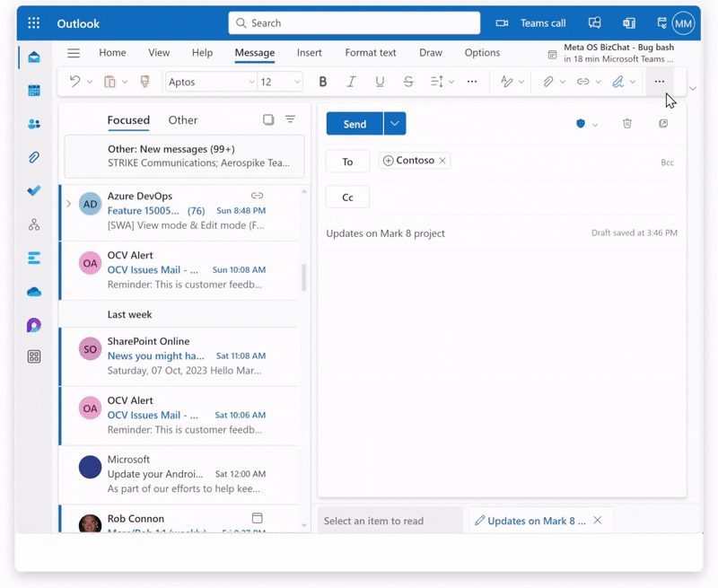Open the Draw ribbon tab
The width and height of the screenshot is (718, 588).
click(431, 53)
